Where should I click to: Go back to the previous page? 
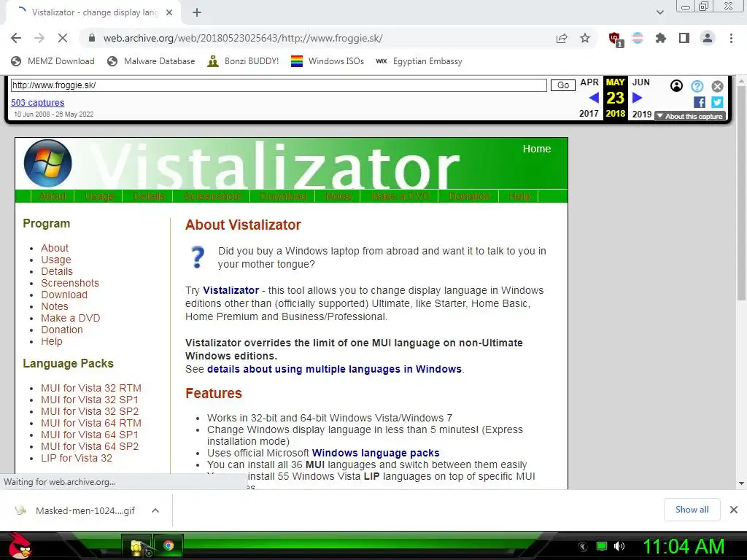click(x=16, y=38)
